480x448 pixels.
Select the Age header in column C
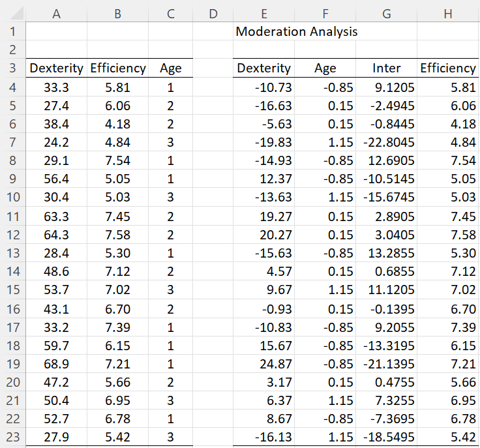coord(170,68)
